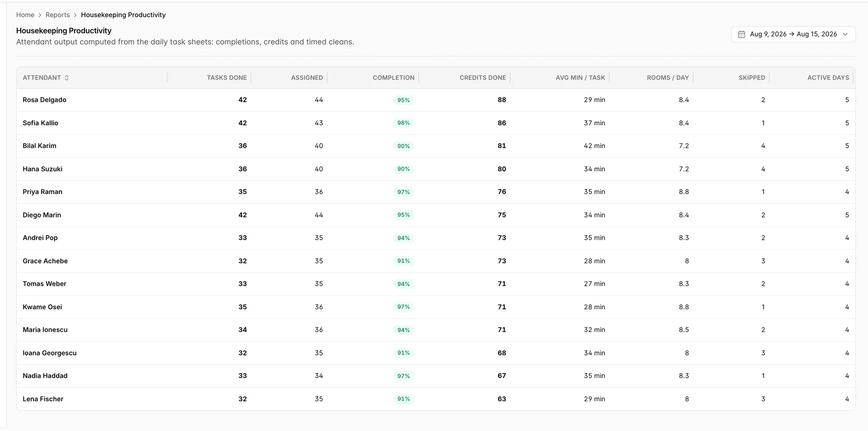Click Sofia Kallio's 37 min average
Screen dimensions: 868x431
[594, 123]
